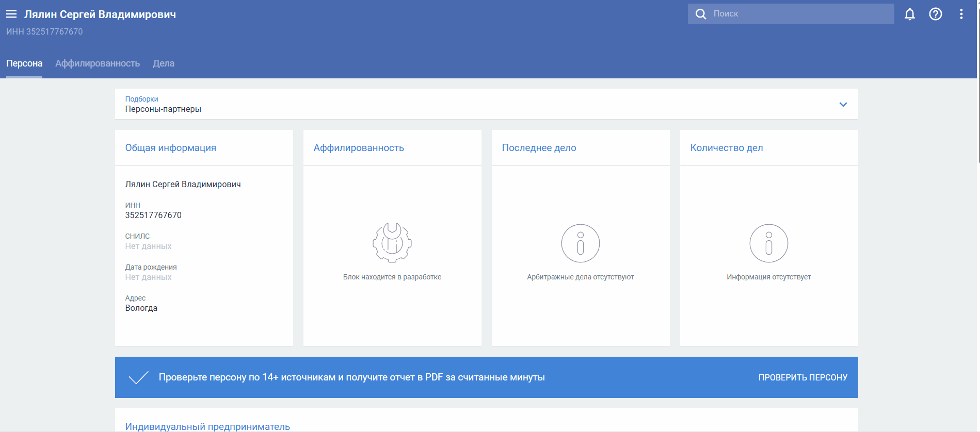
Task: Click the info icon in Количество дел
Action: coord(768,243)
